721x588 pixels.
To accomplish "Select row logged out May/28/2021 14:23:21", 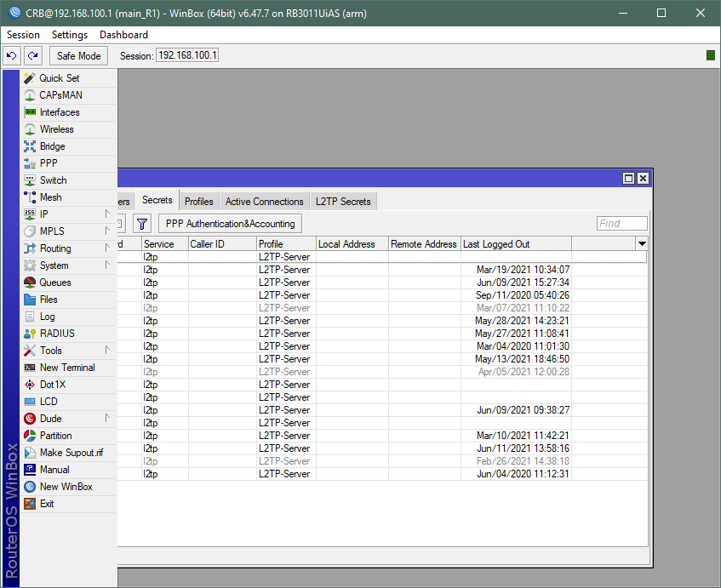I will (x=382, y=321).
